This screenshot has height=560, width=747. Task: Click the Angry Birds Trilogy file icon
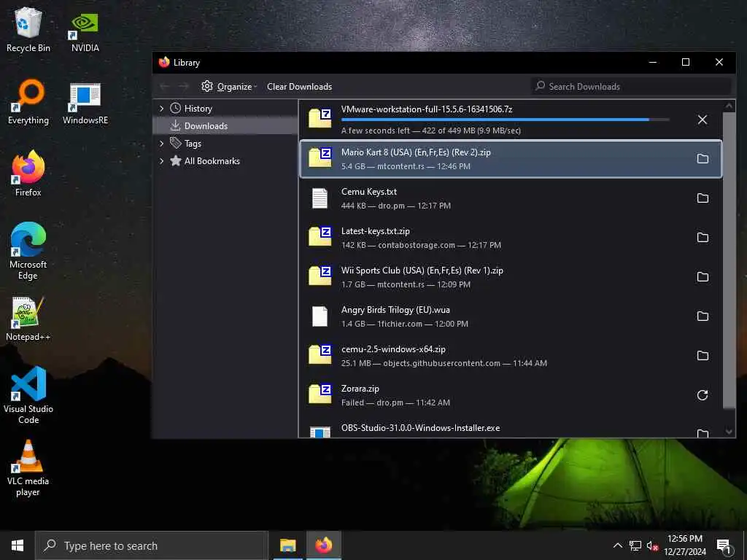click(x=320, y=316)
